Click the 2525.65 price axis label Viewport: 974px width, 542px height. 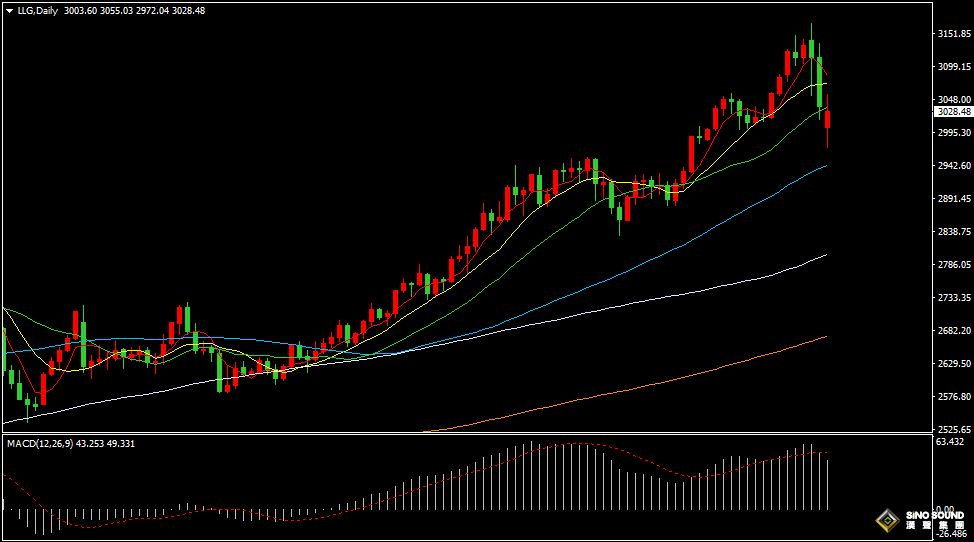coord(954,429)
